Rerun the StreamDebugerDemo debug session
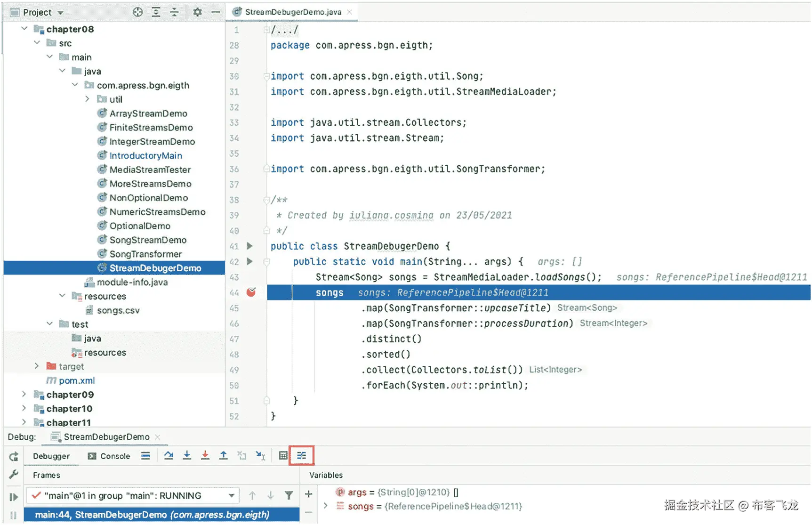The width and height of the screenshot is (812, 525). pyautogui.click(x=14, y=456)
